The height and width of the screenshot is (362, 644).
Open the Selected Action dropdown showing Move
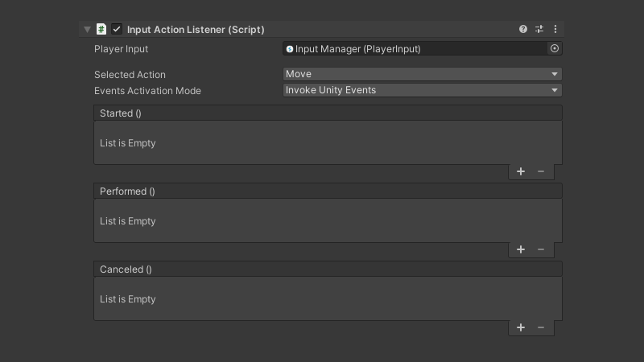(x=422, y=74)
